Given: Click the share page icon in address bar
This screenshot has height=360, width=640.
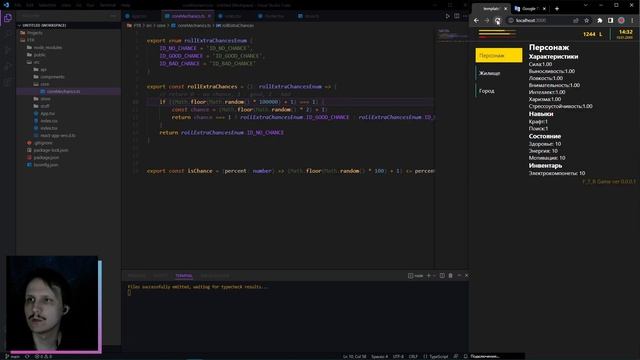Looking at the screenshot, I should 576,20.
